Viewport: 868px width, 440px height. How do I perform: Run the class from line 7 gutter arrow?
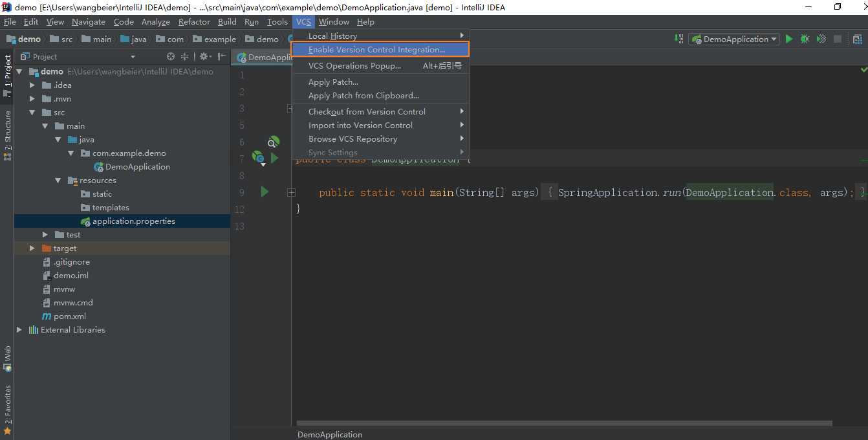tap(274, 158)
